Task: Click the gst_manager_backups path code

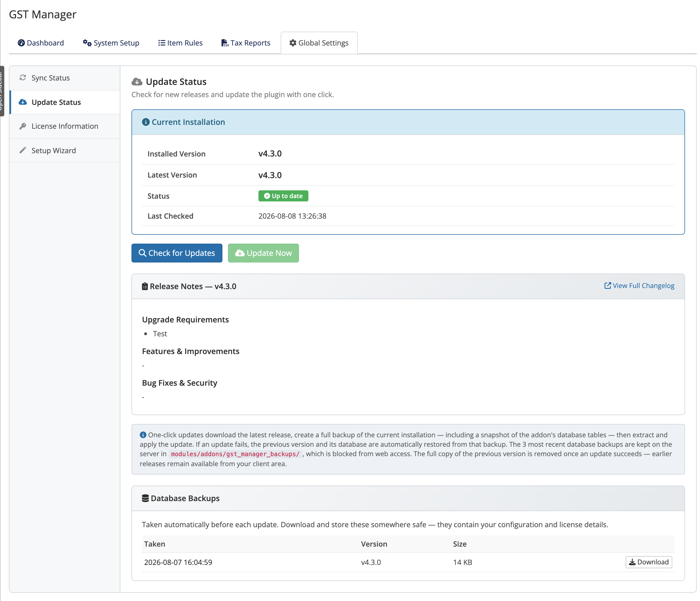Action: point(235,454)
